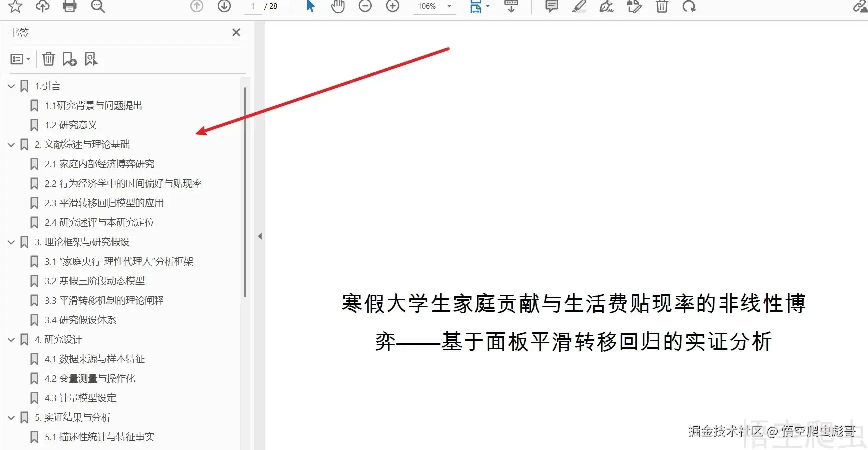The height and width of the screenshot is (450, 868).
Task: Click the fit page width icon
Action: tap(476, 6)
